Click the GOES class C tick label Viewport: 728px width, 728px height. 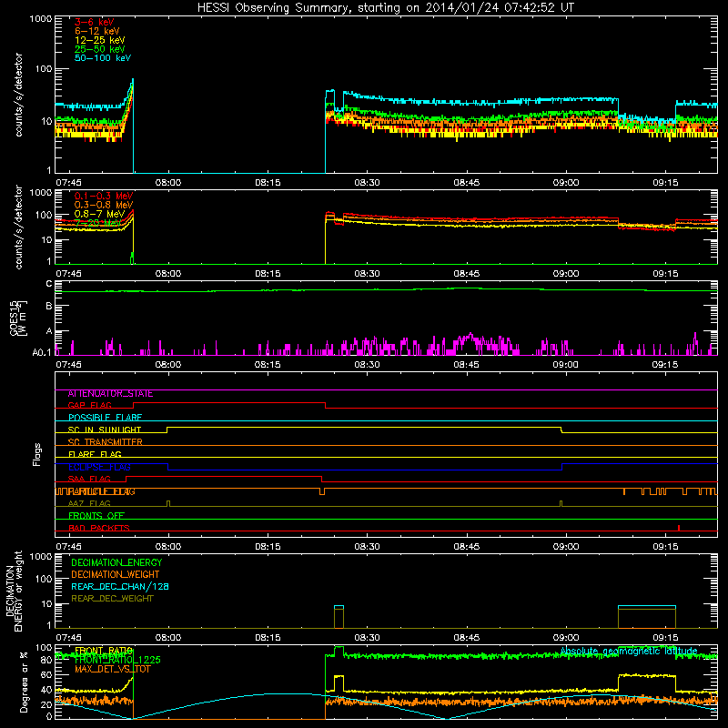pyautogui.click(x=49, y=284)
